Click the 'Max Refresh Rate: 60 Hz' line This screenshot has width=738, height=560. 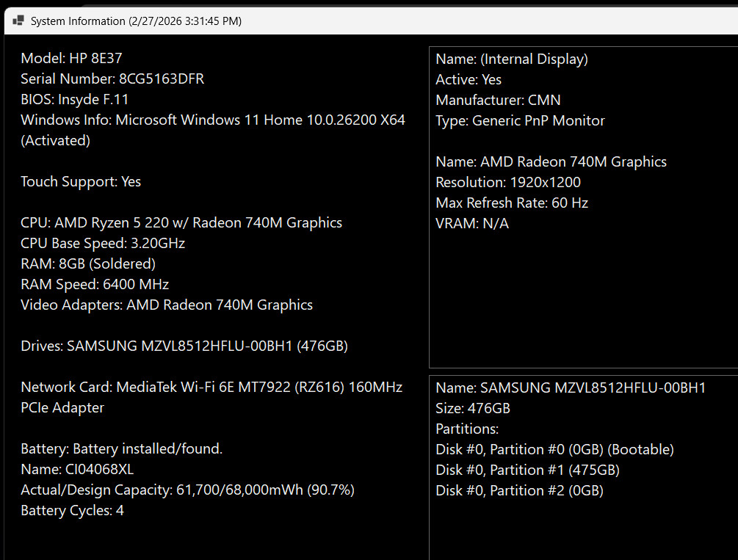[x=512, y=203]
